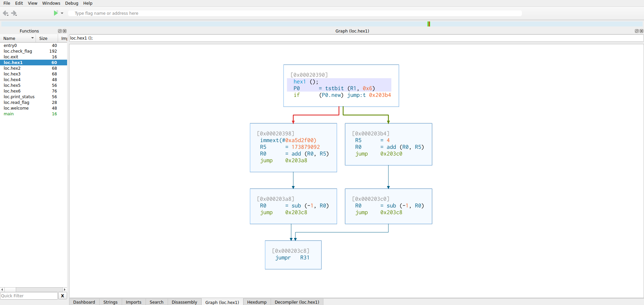Start debugging with green play button
This screenshot has height=305, width=644.
(56, 13)
